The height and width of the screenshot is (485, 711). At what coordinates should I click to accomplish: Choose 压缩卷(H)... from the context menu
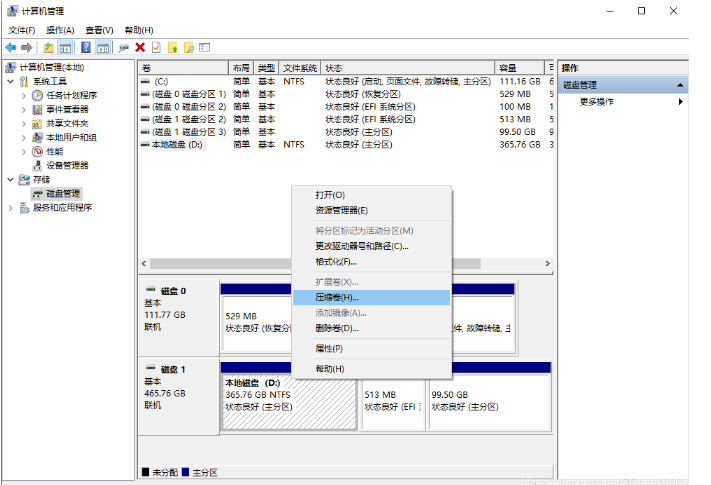click(336, 297)
